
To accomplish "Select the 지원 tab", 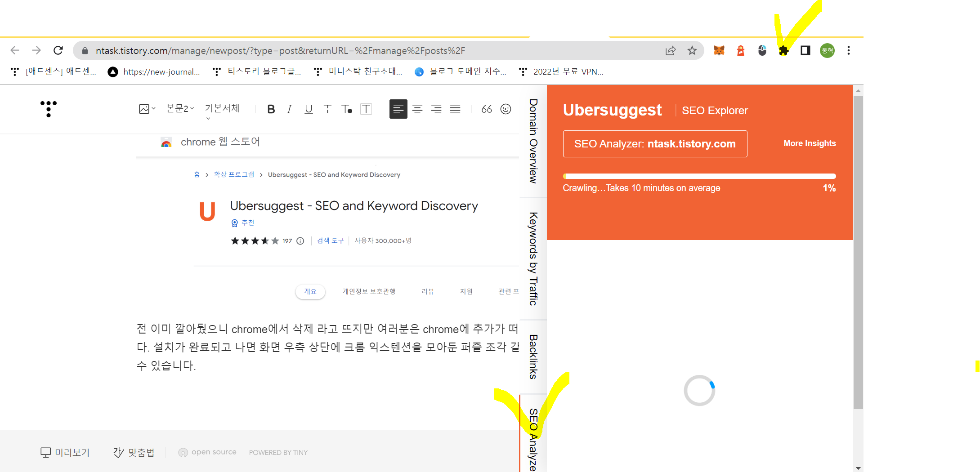I will pos(466,291).
